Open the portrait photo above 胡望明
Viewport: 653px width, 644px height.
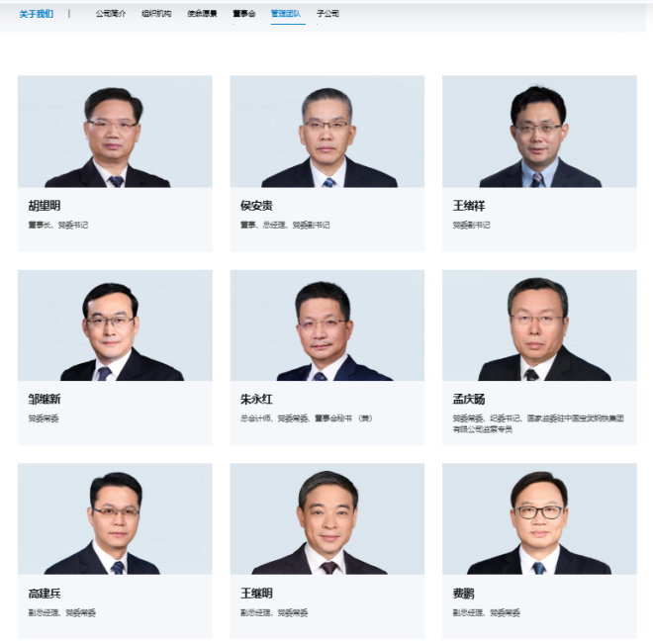click(115, 132)
